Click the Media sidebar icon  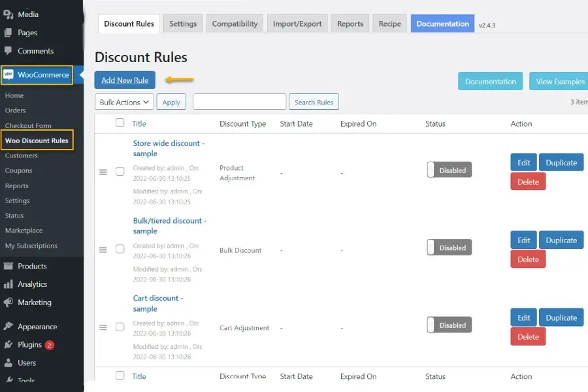click(x=8, y=14)
